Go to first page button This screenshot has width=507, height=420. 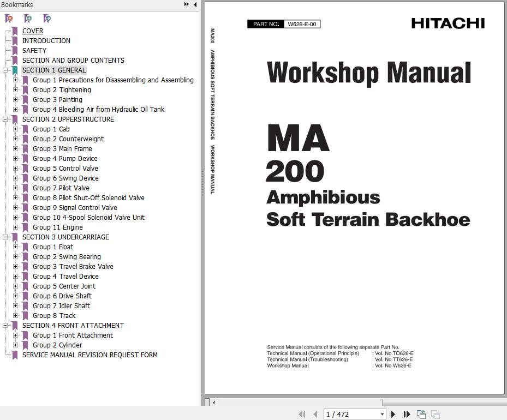tap(302, 414)
